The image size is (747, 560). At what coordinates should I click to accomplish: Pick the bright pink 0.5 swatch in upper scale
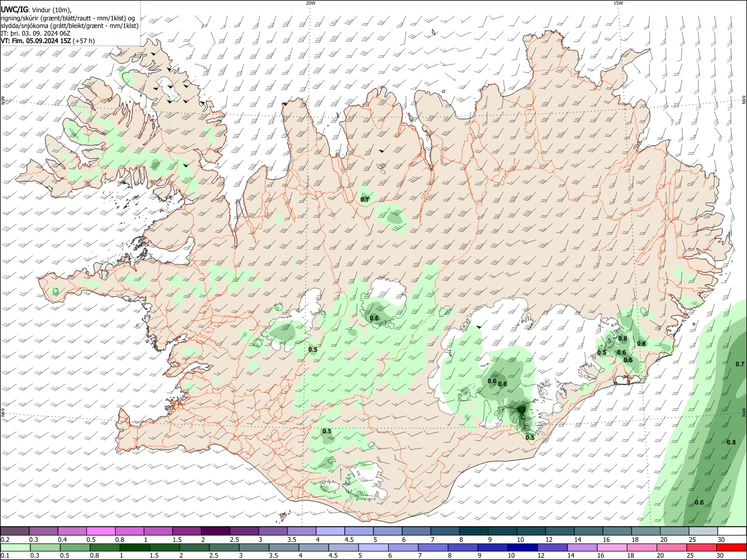pos(100,531)
